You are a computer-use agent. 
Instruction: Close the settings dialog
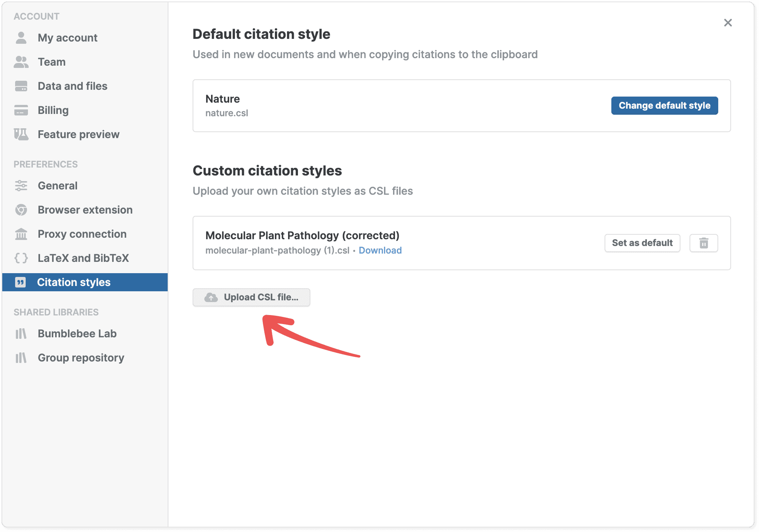(x=728, y=23)
